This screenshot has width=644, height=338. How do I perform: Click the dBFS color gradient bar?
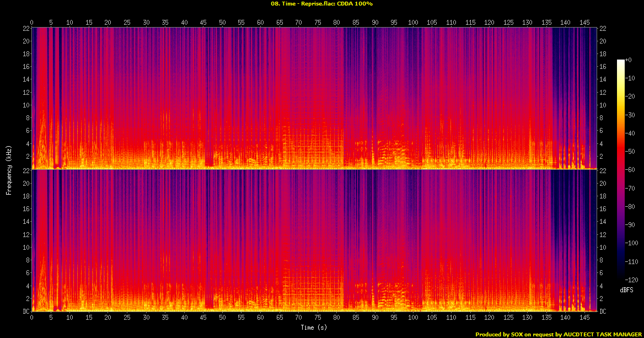[620, 170]
